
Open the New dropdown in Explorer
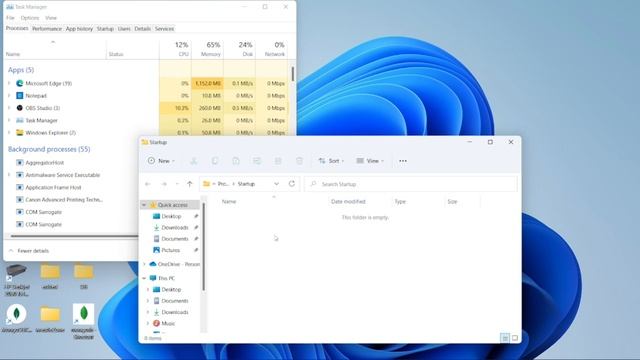tap(161, 161)
